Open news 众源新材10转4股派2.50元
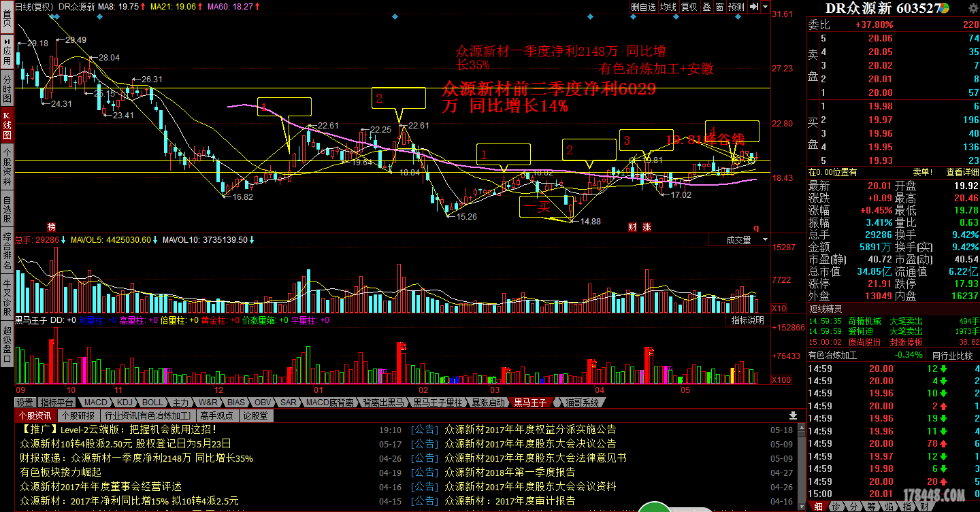 [125, 443]
